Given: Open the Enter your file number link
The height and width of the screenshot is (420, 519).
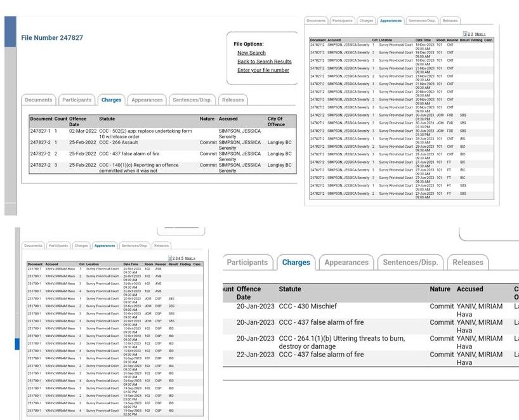Looking at the screenshot, I should (x=263, y=70).
